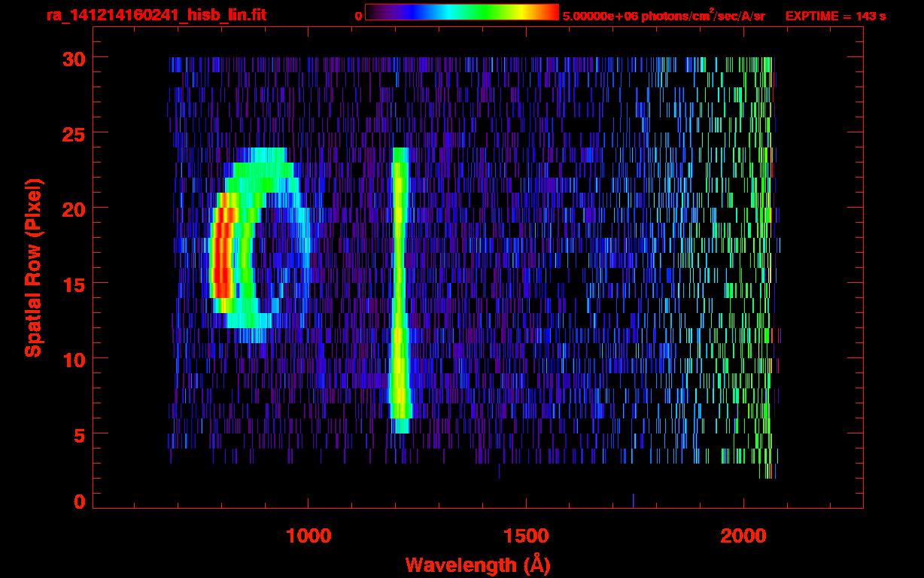Click the bright vertical emission line near 1216 Å
924x578 pixels.
tap(400, 290)
